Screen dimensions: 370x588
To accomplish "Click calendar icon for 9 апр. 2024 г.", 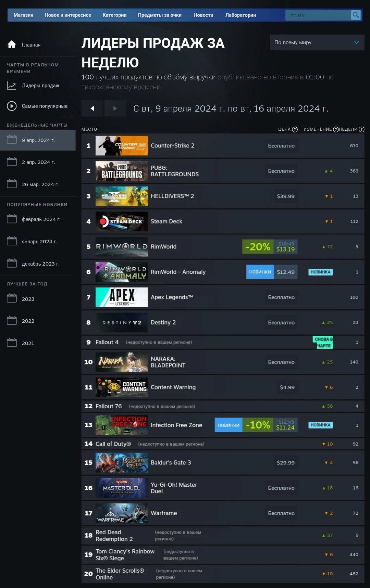I will (12, 140).
